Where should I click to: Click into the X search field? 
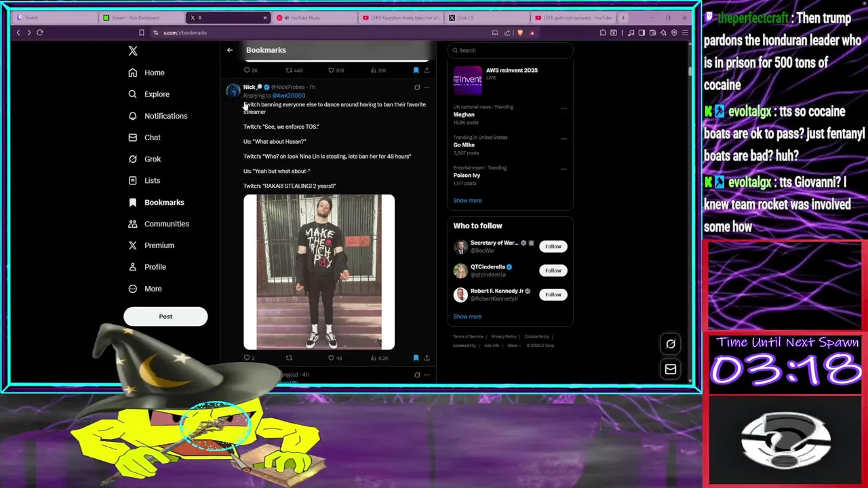coord(511,50)
